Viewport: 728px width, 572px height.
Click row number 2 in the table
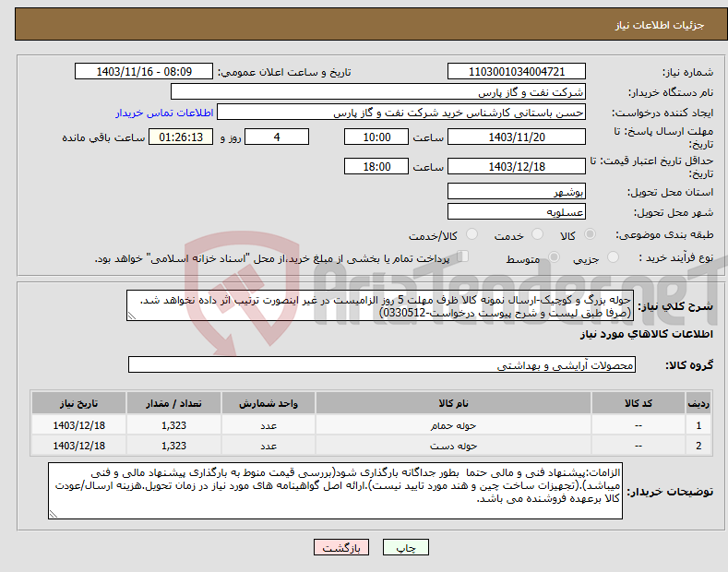tap(698, 446)
